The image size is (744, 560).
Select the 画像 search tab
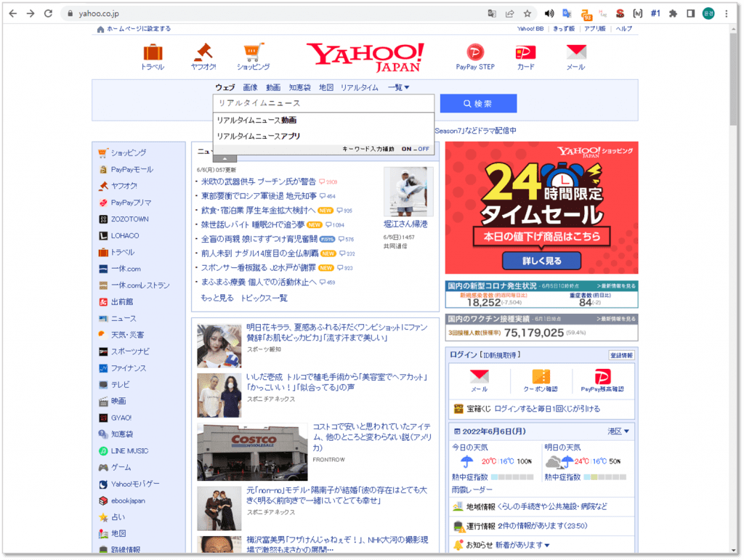250,87
